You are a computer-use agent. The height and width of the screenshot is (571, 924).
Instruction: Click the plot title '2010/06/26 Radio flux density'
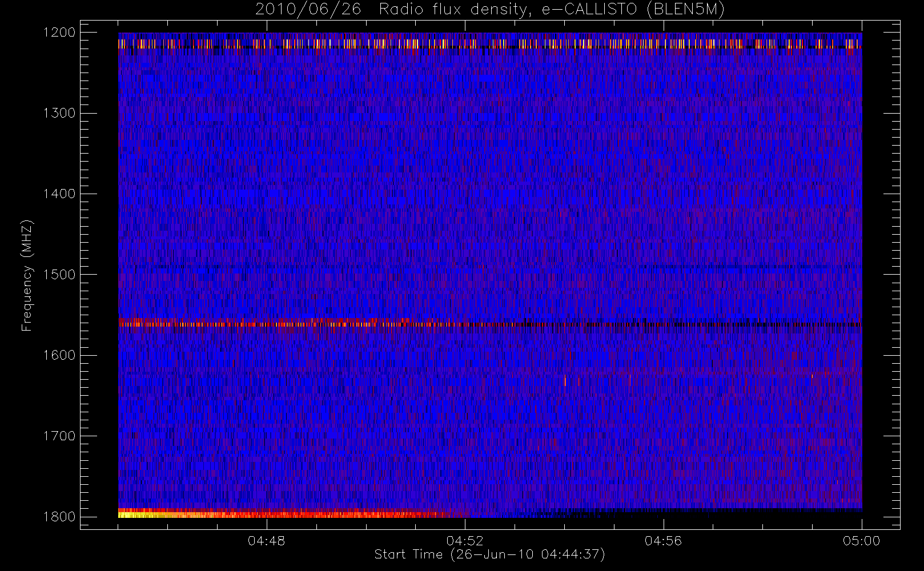pos(391,10)
